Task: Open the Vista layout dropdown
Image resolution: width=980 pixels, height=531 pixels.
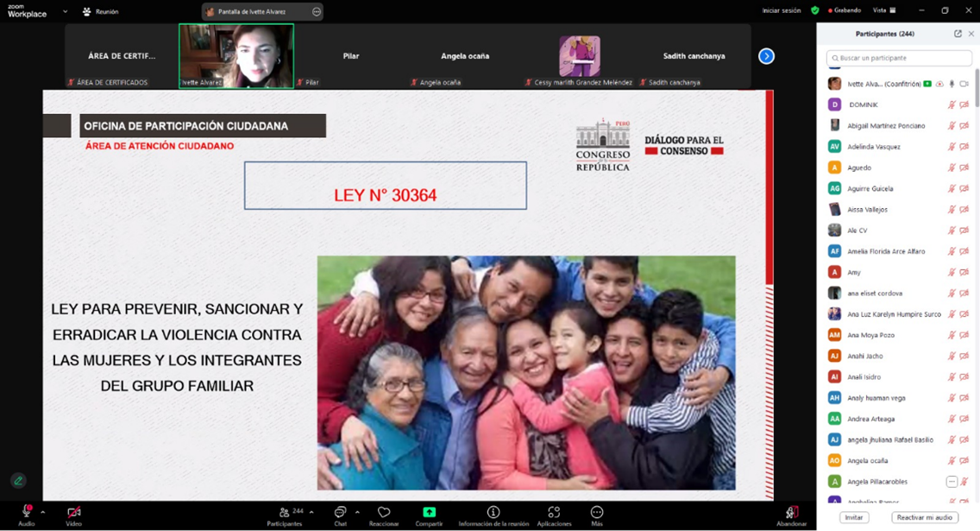Action: 883,10
